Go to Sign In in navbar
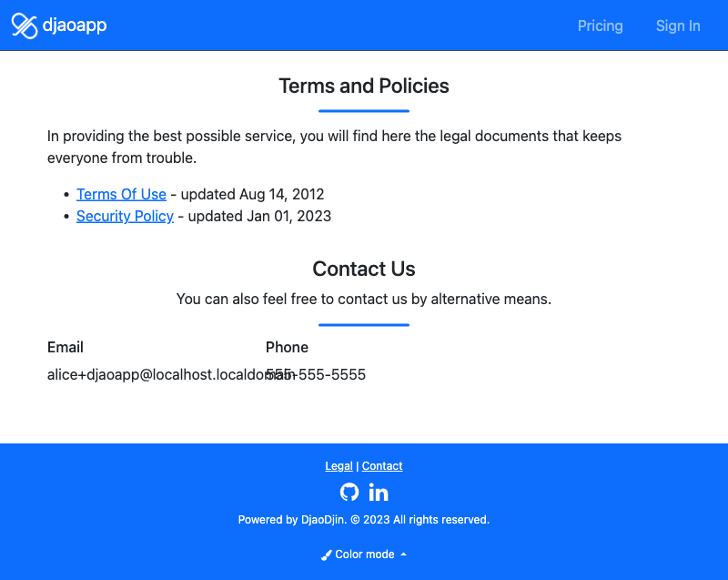The height and width of the screenshot is (580, 728). point(678,26)
